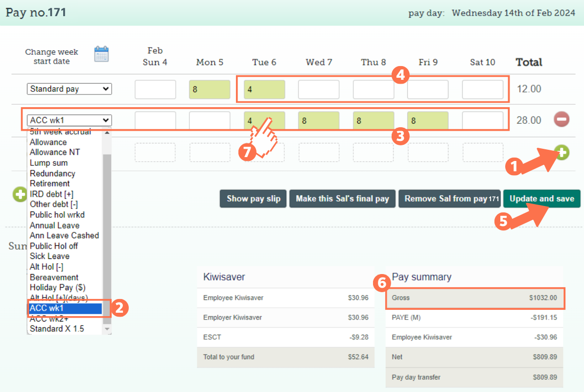
Task: Choose Bereavement from the dropdown list
Action: pyautogui.click(x=54, y=277)
